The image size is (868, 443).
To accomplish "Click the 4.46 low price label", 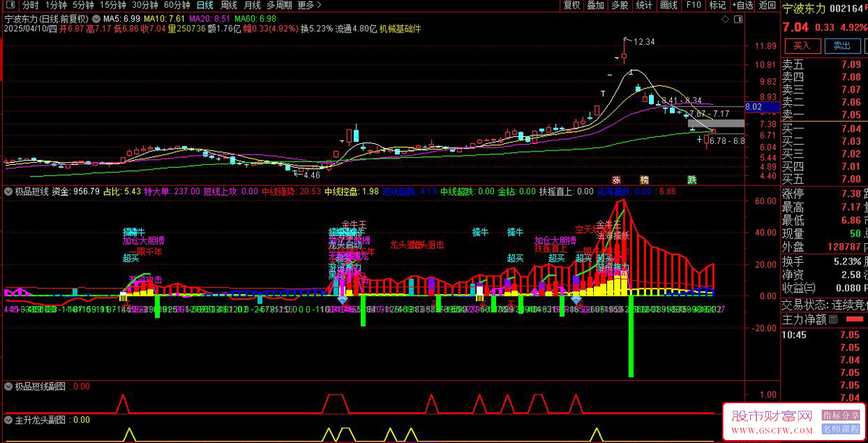I will pyautogui.click(x=311, y=175).
